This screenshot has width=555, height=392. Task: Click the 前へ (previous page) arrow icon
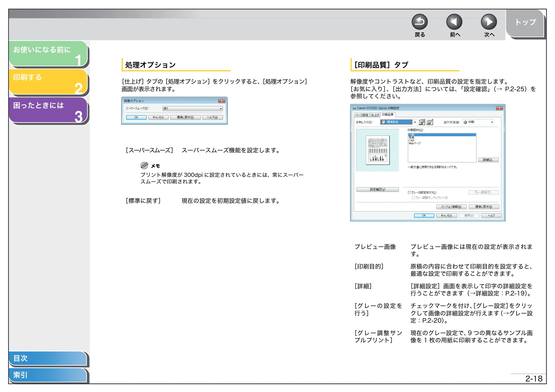pyautogui.click(x=454, y=22)
